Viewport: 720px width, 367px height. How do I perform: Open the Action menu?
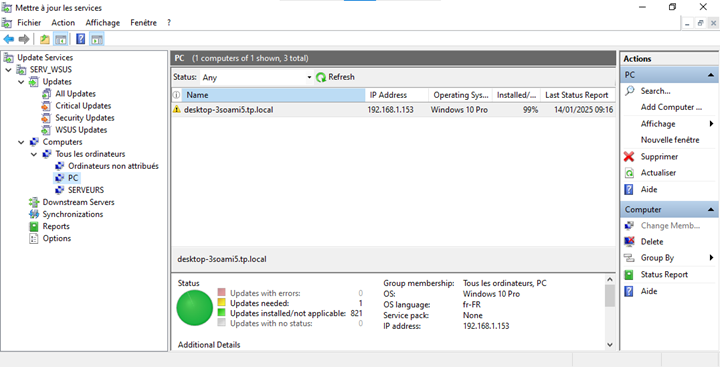click(x=63, y=23)
